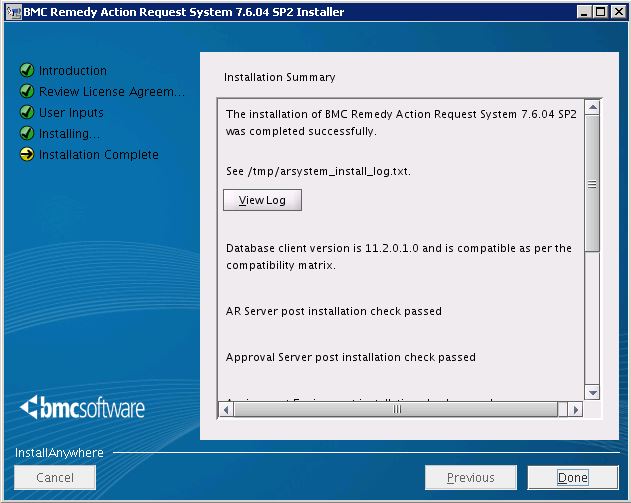Click the horizontal scrollbar thumb in the summary
The height and width of the screenshot is (503, 631).
396,410
